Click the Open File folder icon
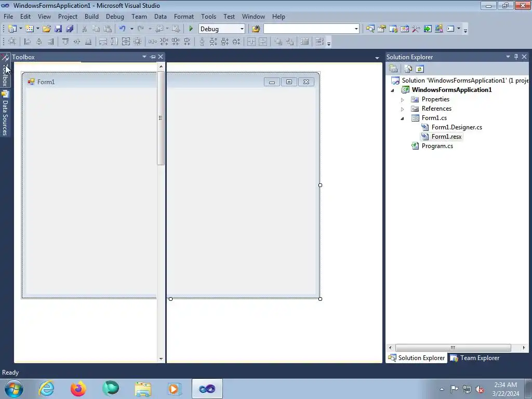This screenshot has width=532, height=399. coord(46,29)
